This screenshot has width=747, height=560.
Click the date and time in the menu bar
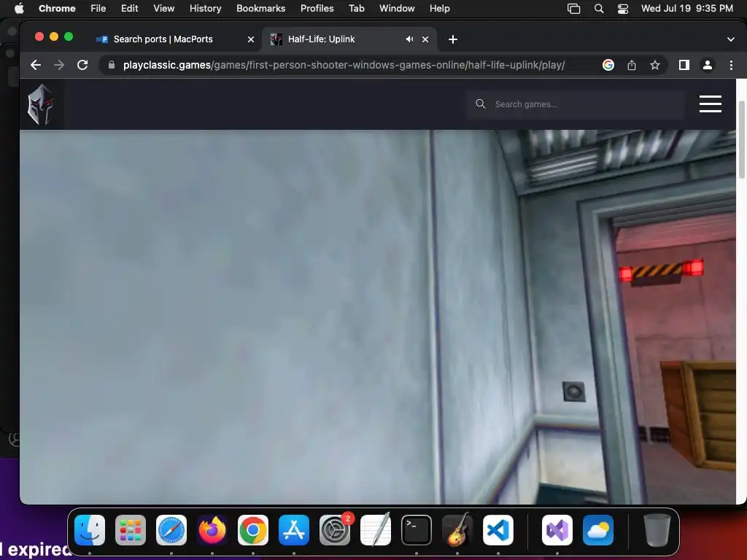(x=686, y=9)
